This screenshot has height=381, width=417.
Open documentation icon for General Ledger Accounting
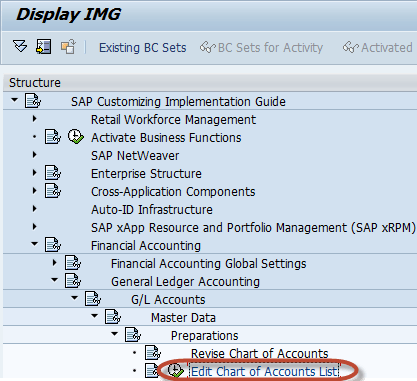coord(73,281)
